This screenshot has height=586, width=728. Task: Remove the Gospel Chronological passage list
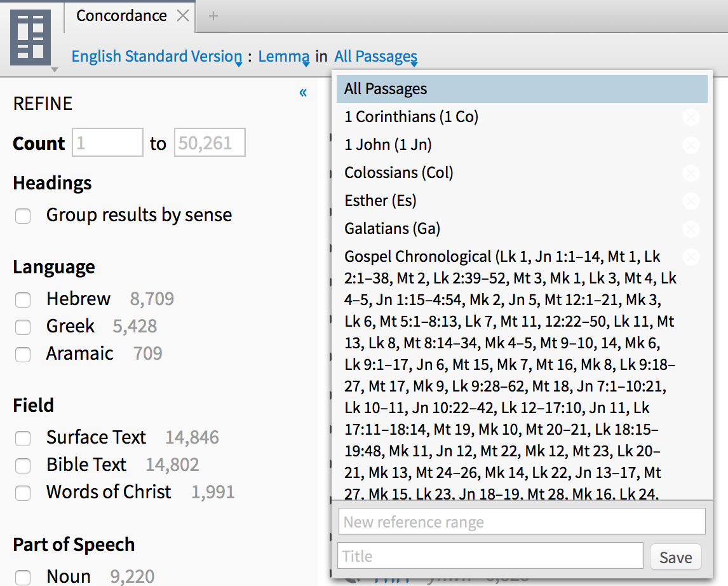click(691, 257)
